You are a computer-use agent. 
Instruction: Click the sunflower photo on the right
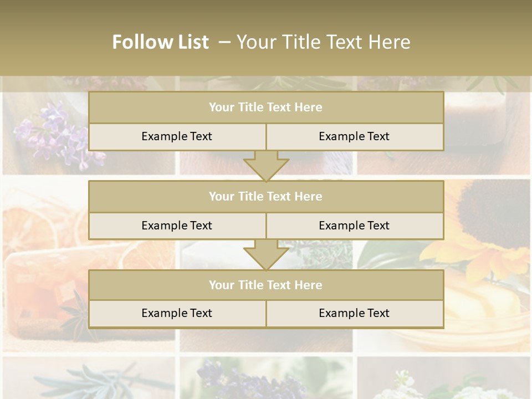coord(488,222)
